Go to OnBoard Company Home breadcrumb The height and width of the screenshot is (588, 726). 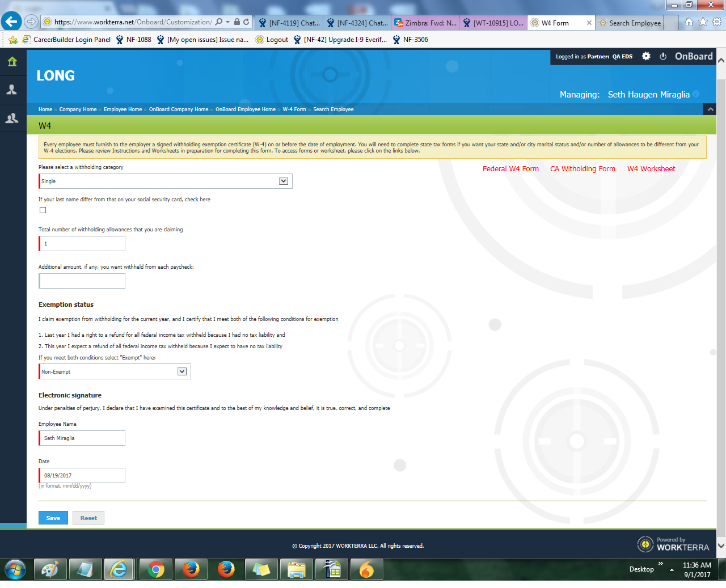pyautogui.click(x=179, y=109)
